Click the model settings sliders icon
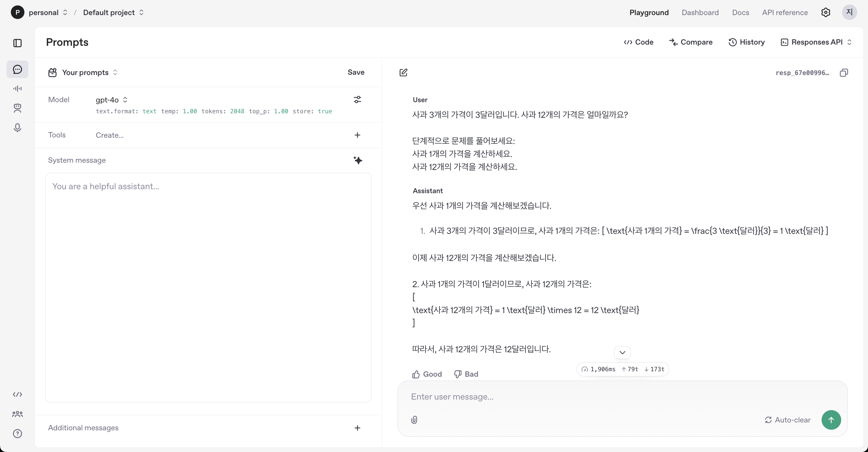The image size is (868, 452). tap(357, 100)
